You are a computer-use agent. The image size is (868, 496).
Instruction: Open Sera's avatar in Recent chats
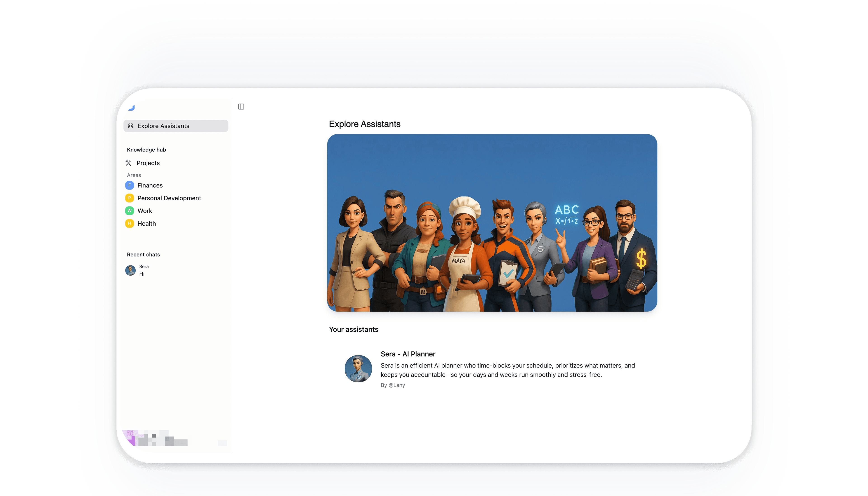(130, 270)
